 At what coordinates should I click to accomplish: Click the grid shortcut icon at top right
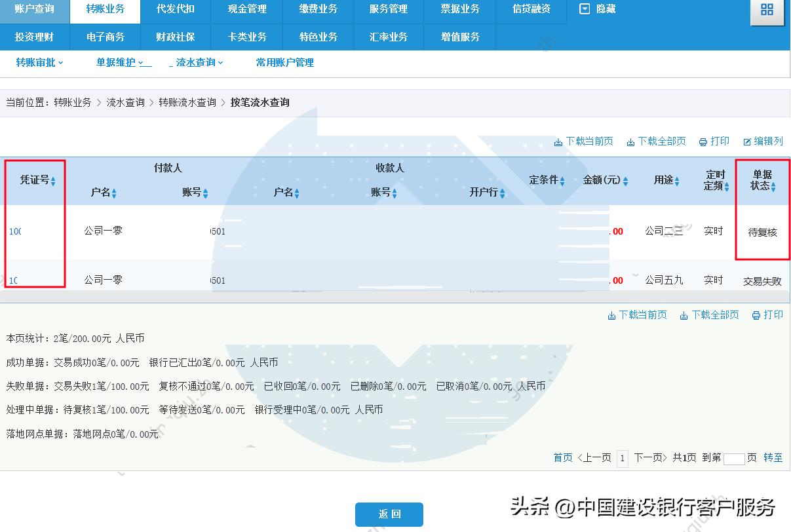click(x=767, y=12)
